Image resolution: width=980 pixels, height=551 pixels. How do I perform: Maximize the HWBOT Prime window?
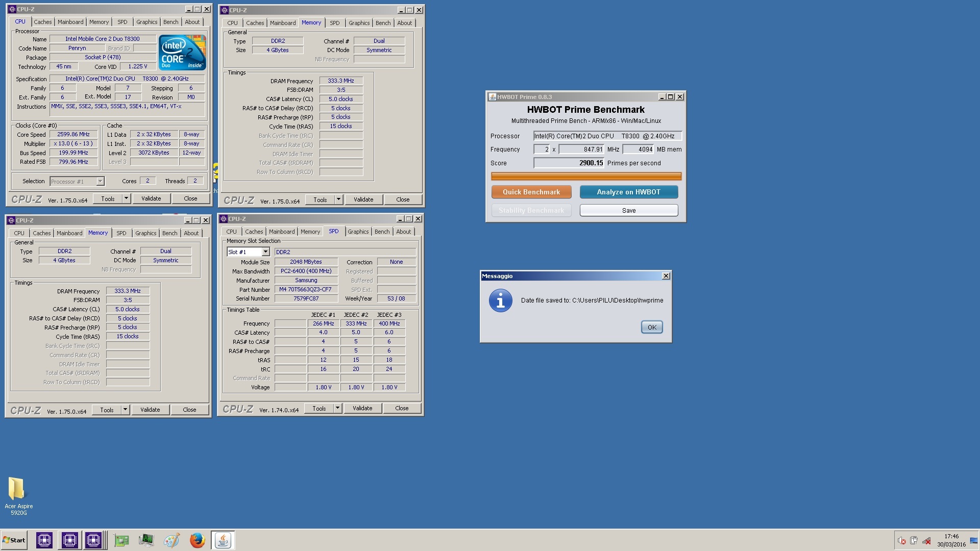(671, 97)
